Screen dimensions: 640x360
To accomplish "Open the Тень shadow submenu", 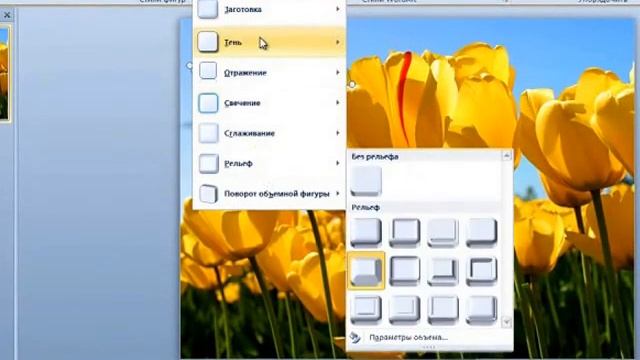I will coord(269,42).
